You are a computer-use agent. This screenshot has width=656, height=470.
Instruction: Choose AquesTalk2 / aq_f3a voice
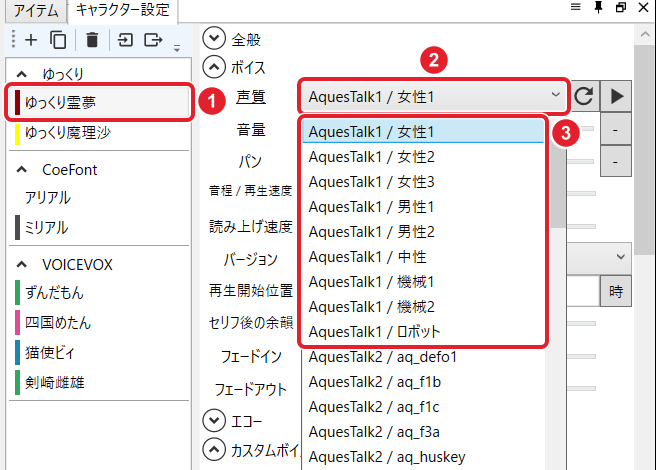(423, 432)
